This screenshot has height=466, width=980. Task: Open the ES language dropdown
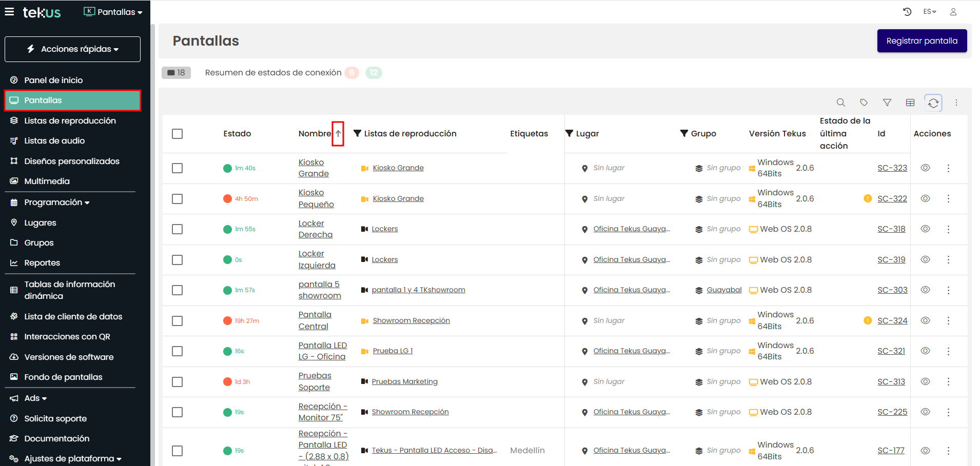tap(929, 12)
